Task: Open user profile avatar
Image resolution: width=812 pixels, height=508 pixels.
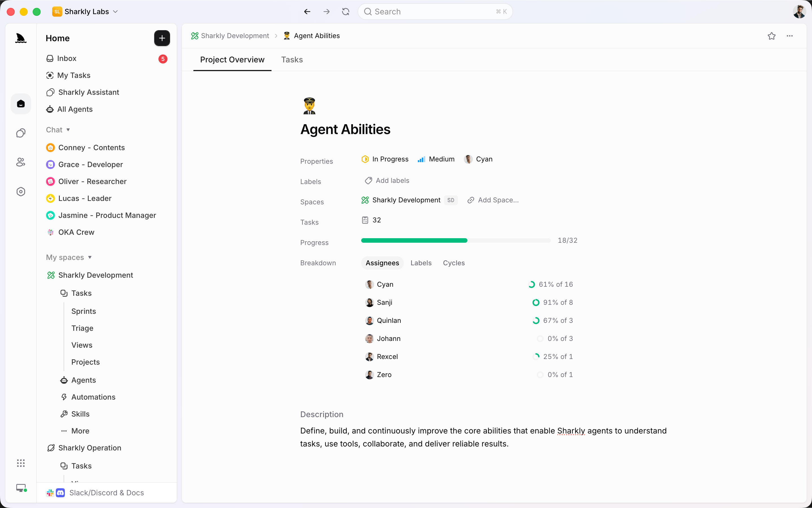Action: [x=800, y=12]
